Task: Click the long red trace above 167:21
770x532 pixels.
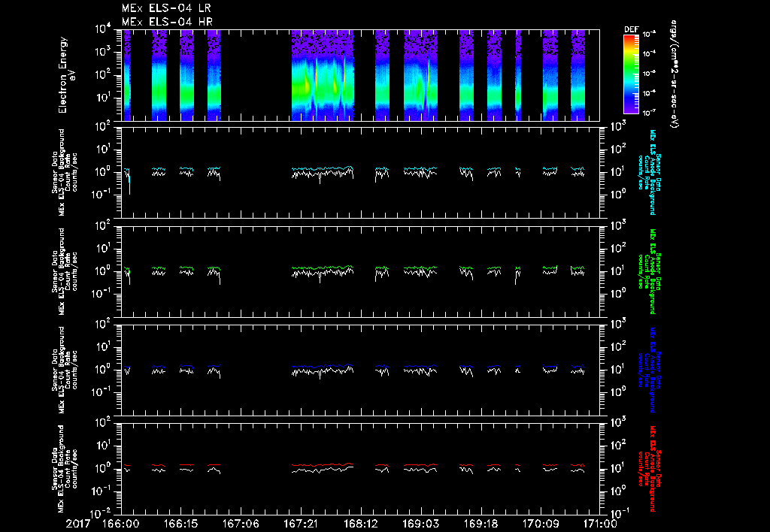Action: [323, 464]
